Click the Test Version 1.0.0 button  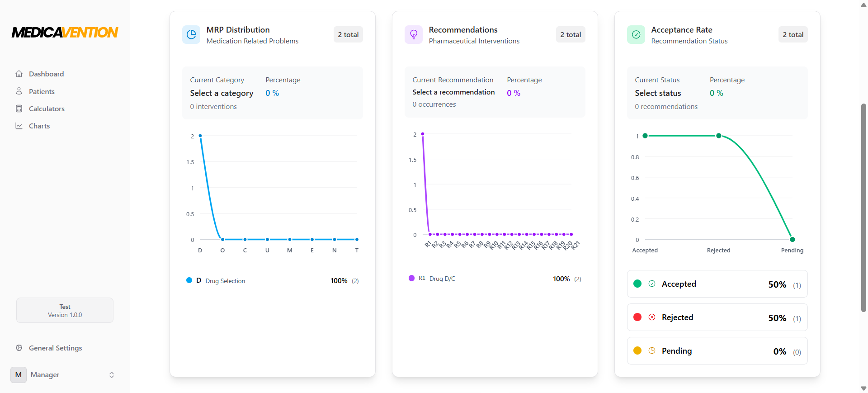65,310
